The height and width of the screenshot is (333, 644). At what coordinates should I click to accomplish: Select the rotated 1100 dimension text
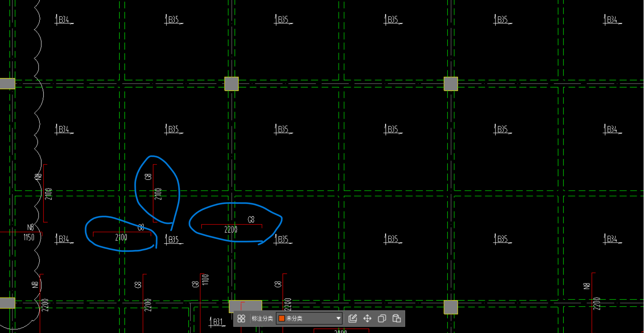pos(205,279)
